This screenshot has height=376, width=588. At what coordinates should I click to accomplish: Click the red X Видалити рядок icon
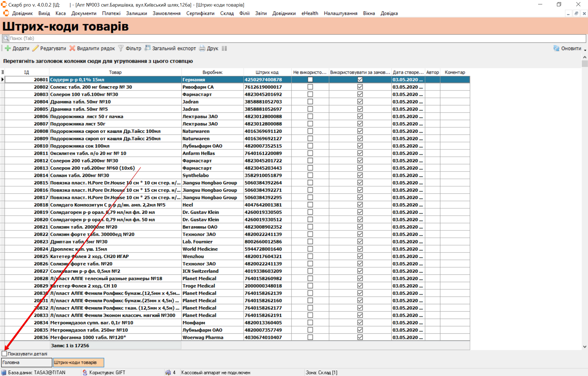(x=72, y=49)
